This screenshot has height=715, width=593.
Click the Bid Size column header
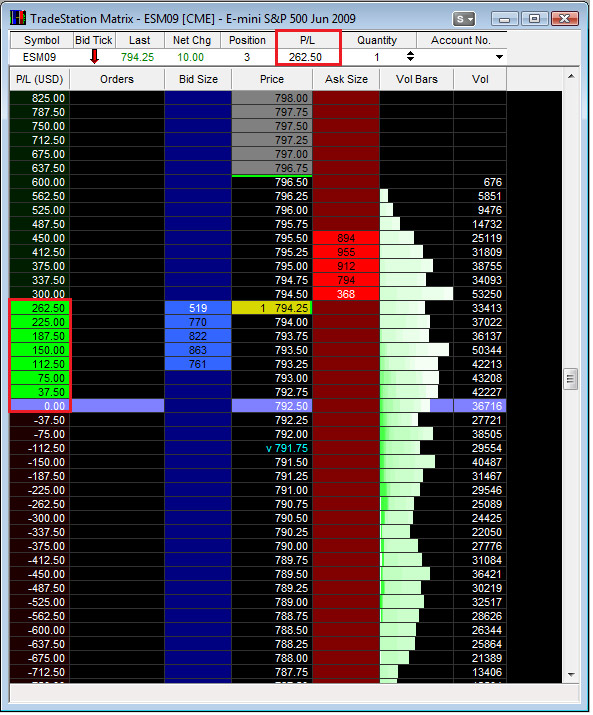[198, 79]
